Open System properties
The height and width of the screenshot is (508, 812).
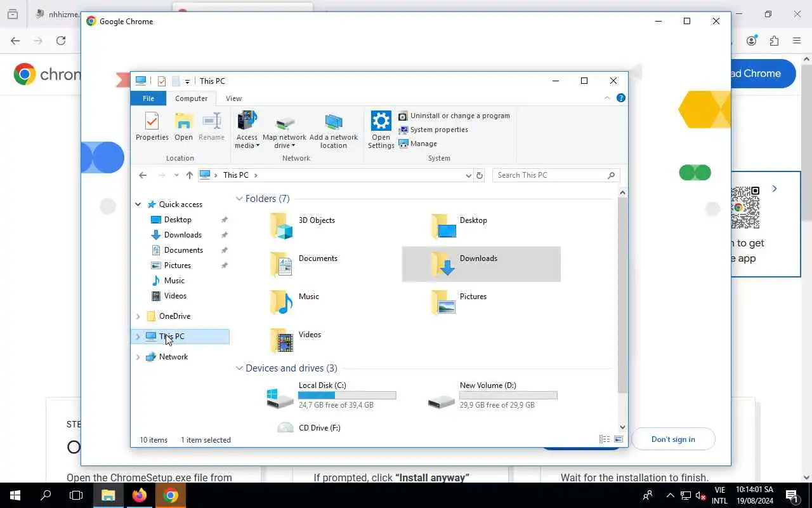433,130
